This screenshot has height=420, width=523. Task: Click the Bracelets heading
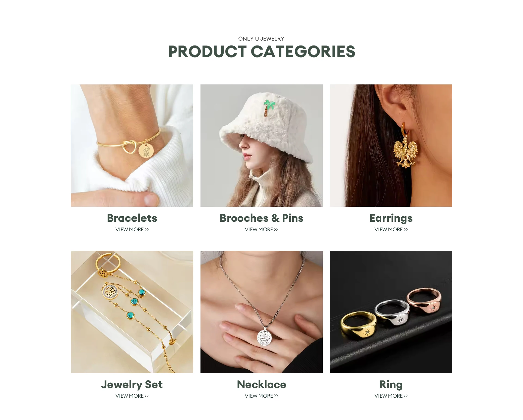coord(132,218)
